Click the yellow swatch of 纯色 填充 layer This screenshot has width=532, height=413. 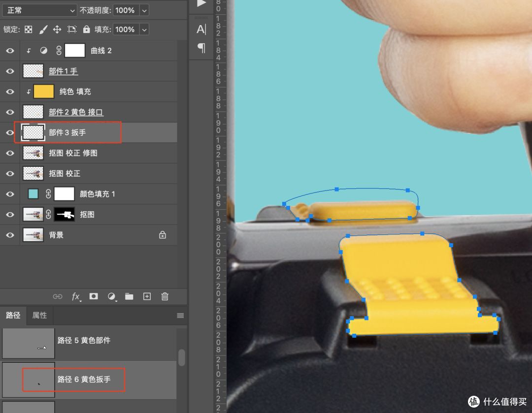pyautogui.click(x=44, y=92)
